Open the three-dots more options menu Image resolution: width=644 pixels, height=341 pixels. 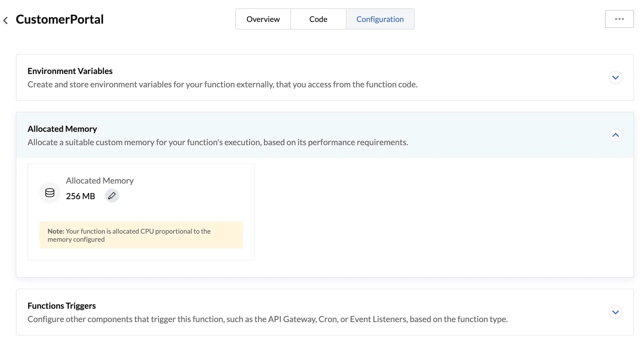(619, 19)
